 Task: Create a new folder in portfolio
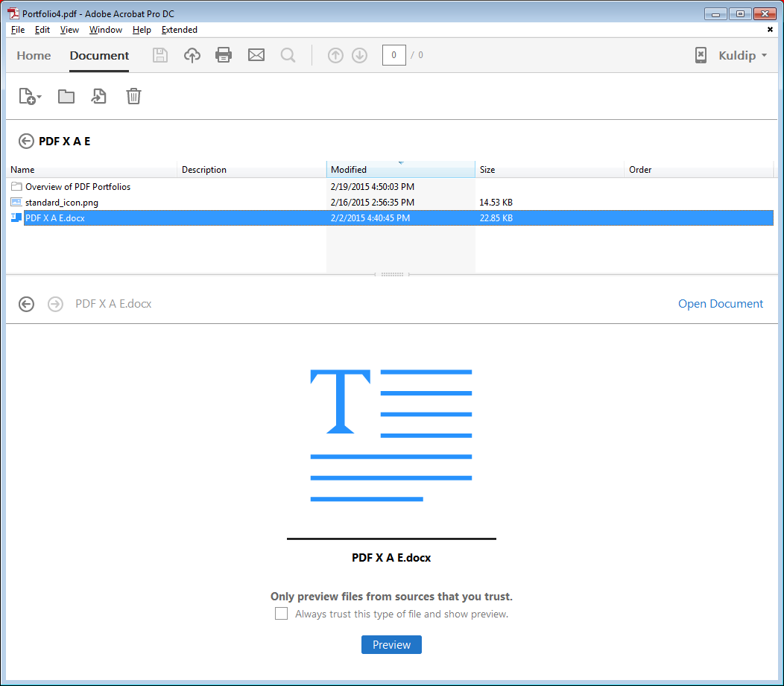(x=66, y=96)
